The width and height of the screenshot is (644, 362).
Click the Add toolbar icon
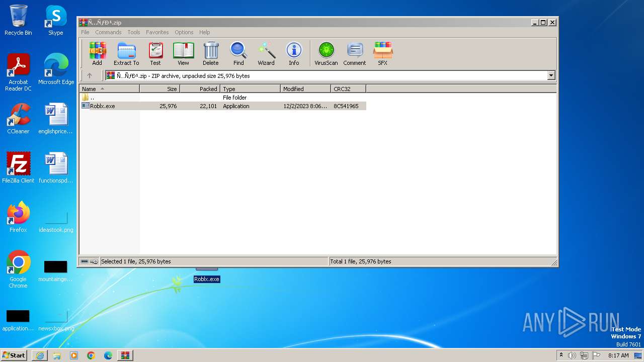(97, 54)
